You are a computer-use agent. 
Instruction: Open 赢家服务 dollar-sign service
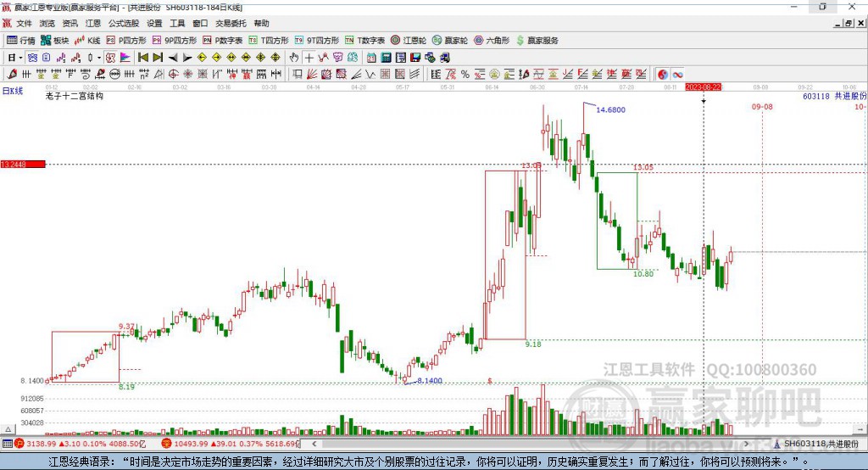pos(537,41)
